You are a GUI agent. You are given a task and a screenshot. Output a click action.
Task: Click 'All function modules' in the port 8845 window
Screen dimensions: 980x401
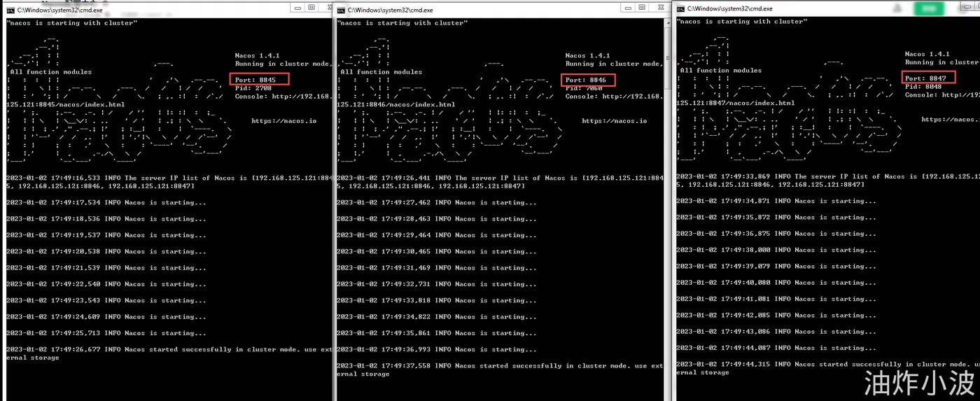point(51,71)
